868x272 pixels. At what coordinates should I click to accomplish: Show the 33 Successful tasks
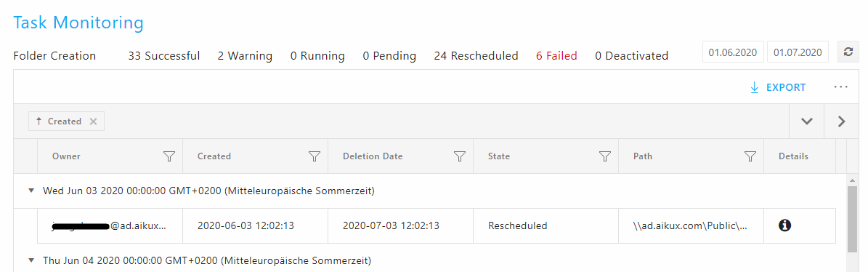[x=164, y=56]
